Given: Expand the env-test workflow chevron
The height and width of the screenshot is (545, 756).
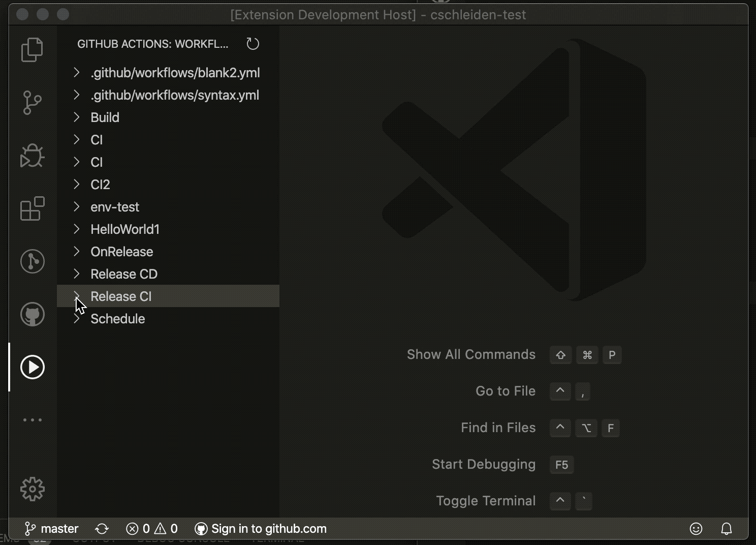Looking at the screenshot, I should [77, 207].
